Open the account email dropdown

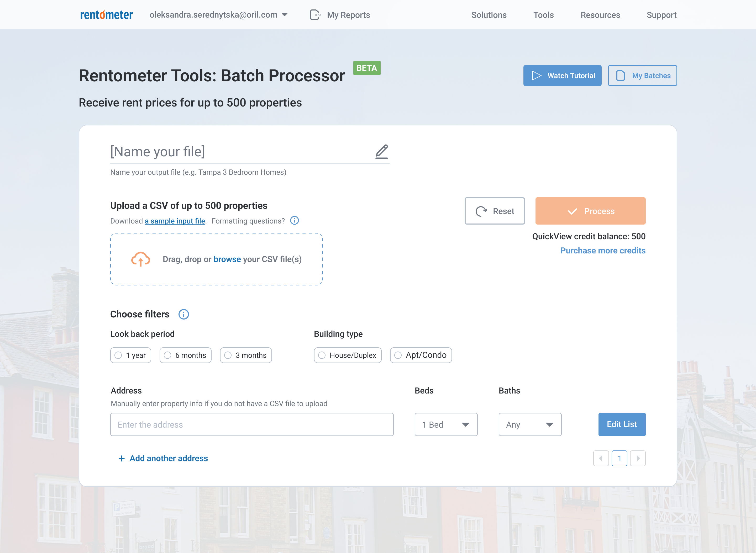(x=218, y=15)
